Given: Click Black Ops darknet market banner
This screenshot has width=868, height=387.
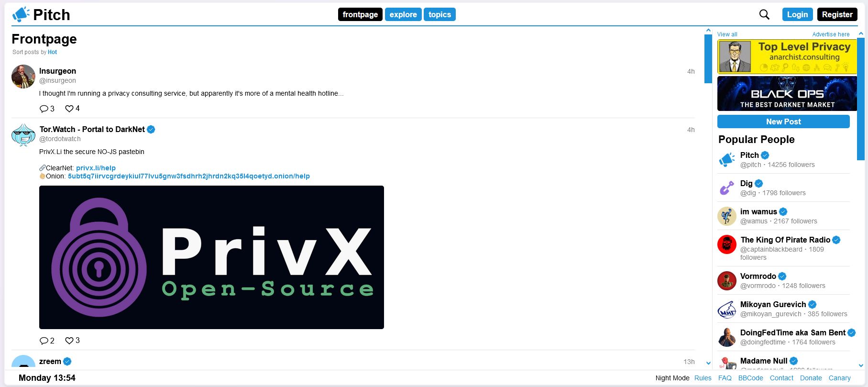Looking at the screenshot, I should pos(787,93).
